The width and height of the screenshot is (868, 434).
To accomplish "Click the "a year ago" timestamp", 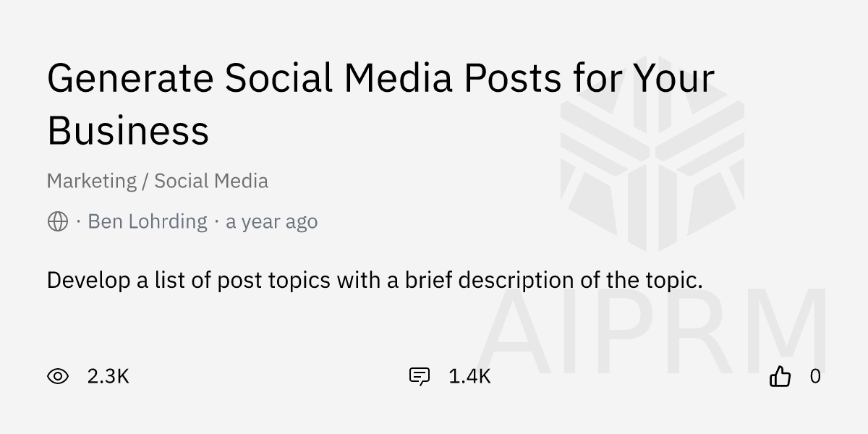I will [271, 221].
